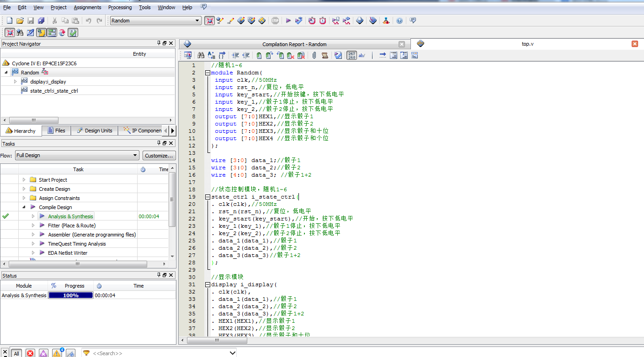Toggle the ab/ whitespace display button
Screen dimensions: 644x357
[x=362, y=55]
